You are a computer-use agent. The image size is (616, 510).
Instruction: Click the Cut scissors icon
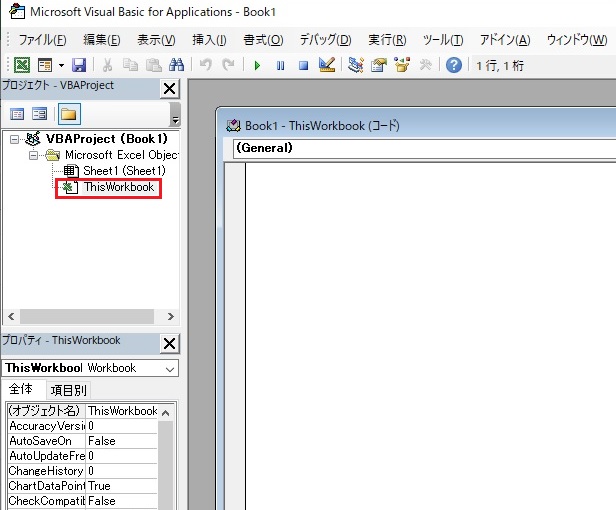pyautogui.click(x=107, y=65)
